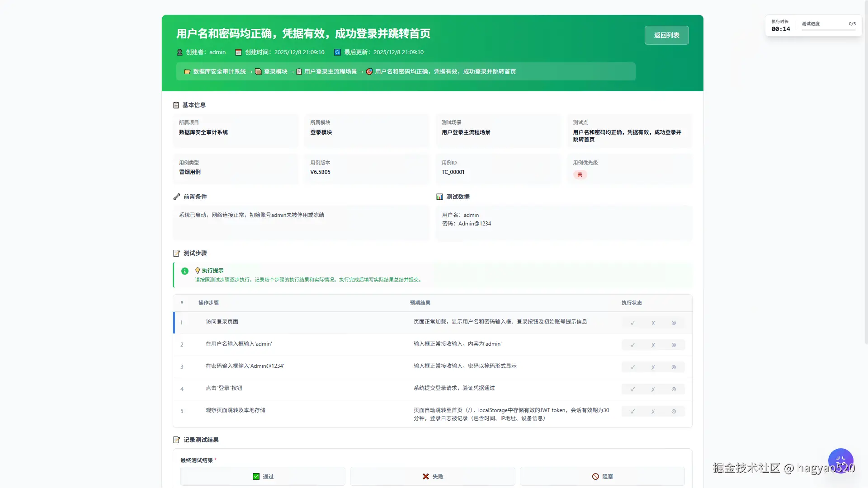
Task: Toggle fail status for step 5
Action: click(x=653, y=411)
